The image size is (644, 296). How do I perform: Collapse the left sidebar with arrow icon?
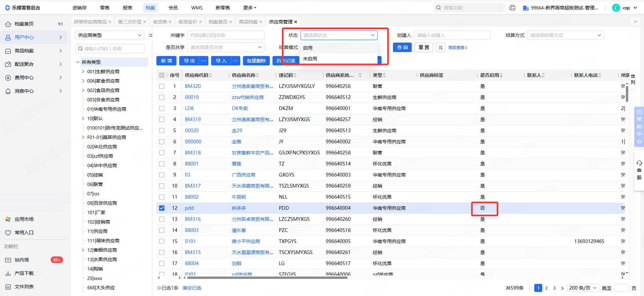pos(60,24)
